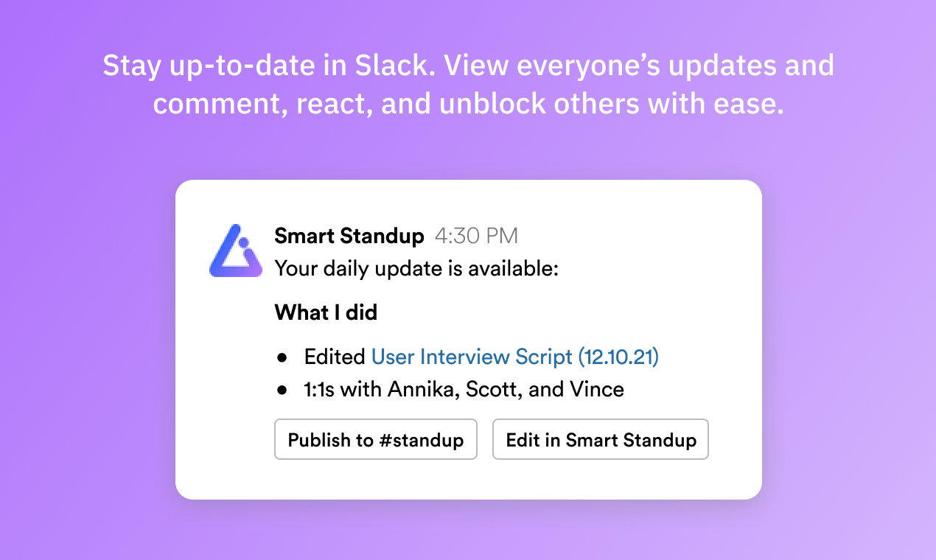Click the Edited User Interview Script bullet line
Screen dimensions: 936x560
tap(481, 357)
